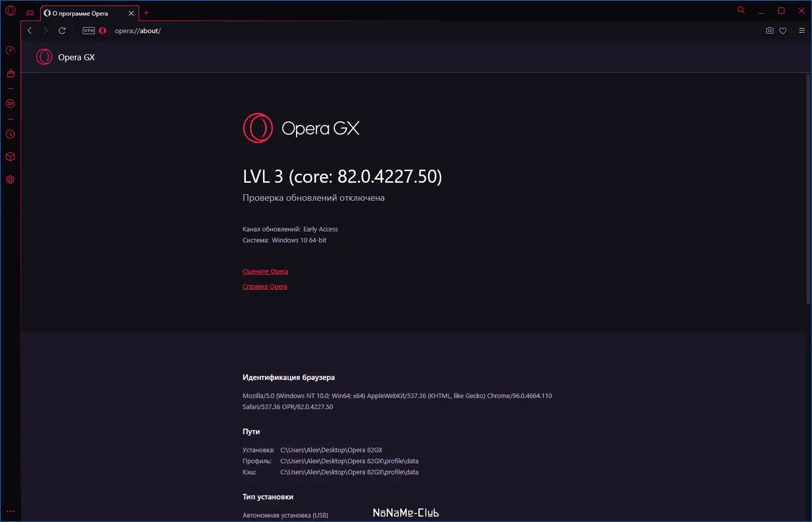The image size is (812, 522).
Task: Click the page vertical scrollbar
Action: [x=808, y=189]
